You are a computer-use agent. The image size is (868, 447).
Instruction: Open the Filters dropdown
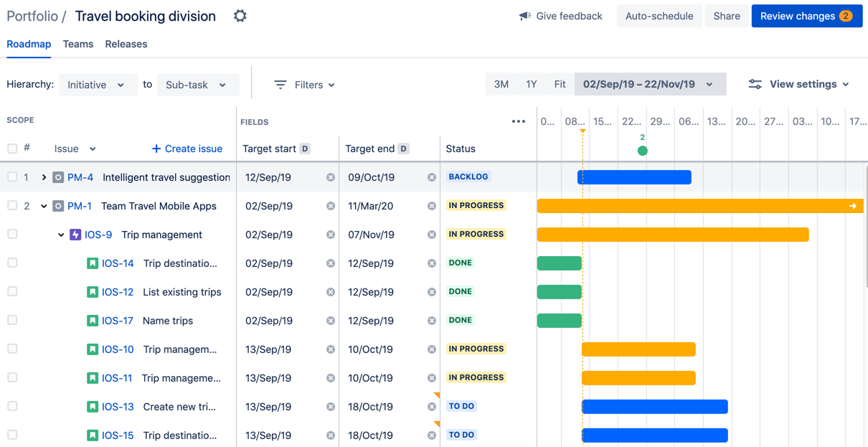(x=305, y=85)
